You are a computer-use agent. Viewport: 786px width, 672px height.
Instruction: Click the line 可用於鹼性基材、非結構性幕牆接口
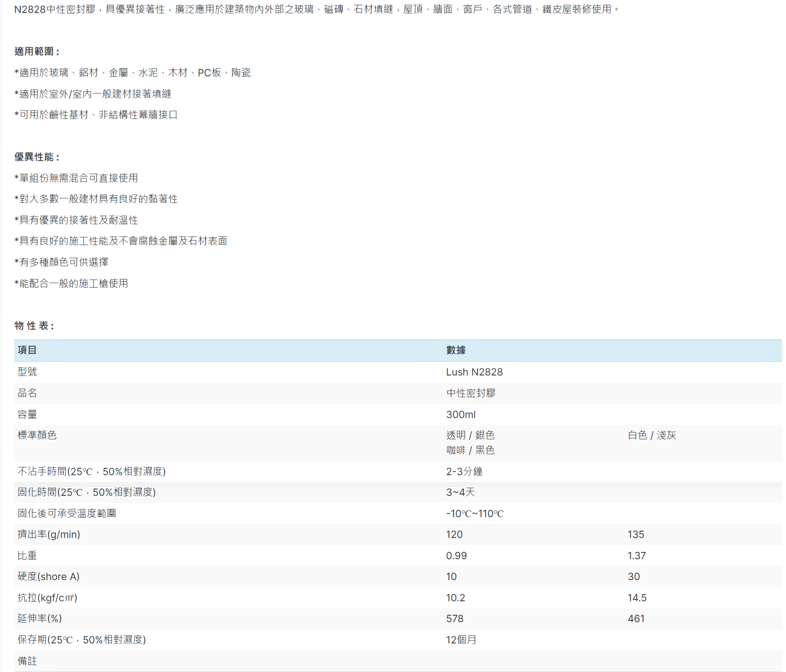click(96, 115)
